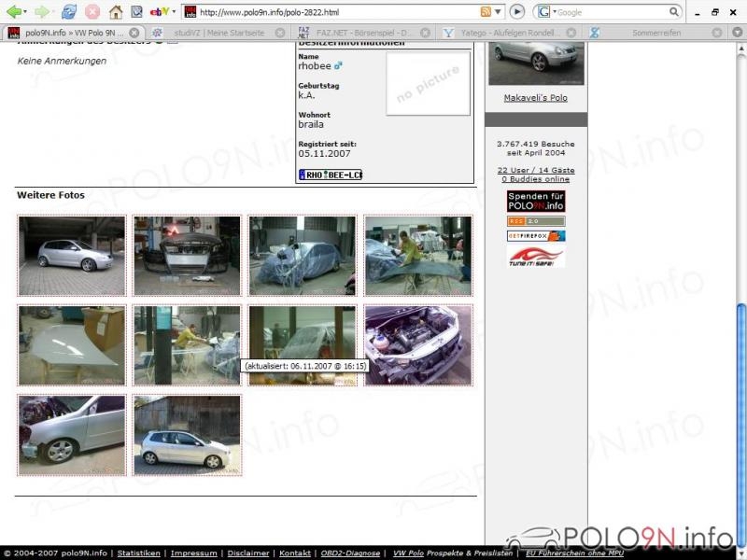Click the red stop loading icon

coord(92,11)
